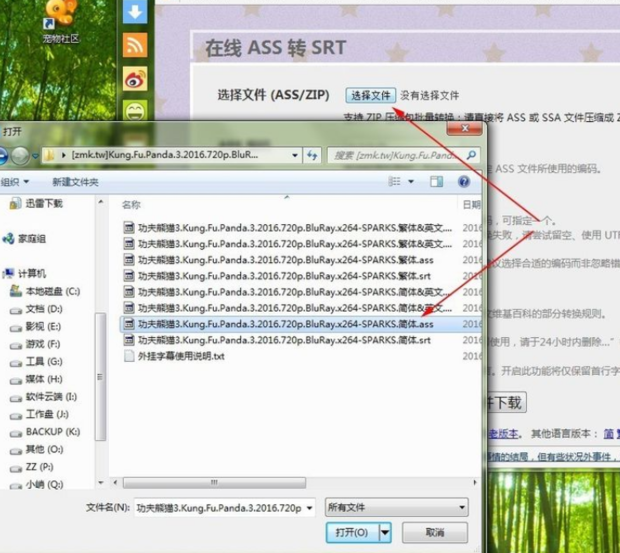Select 家庭组 in the navigation pane

point(25,239)
